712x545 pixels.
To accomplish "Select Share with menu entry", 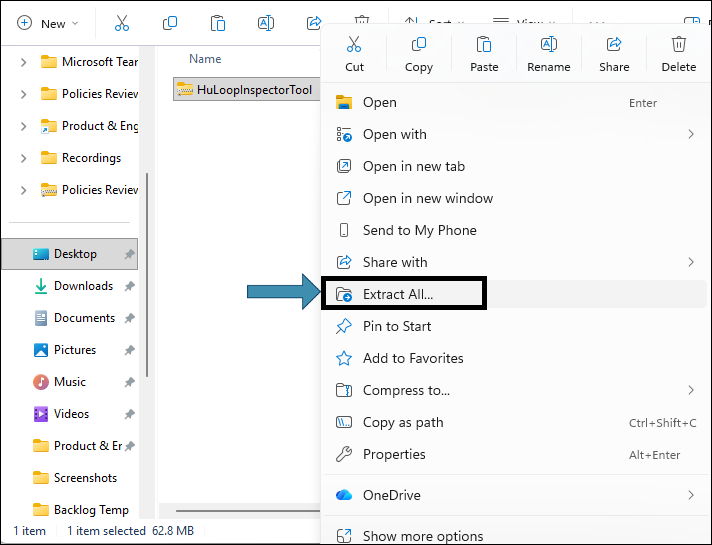I will 516,262.
